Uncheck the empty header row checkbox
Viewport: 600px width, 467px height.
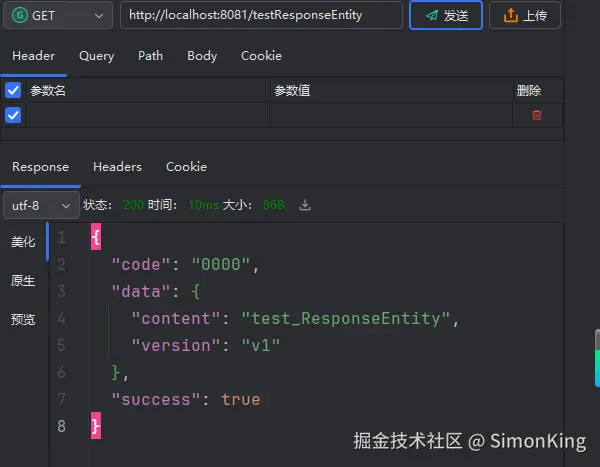(13, 115)
